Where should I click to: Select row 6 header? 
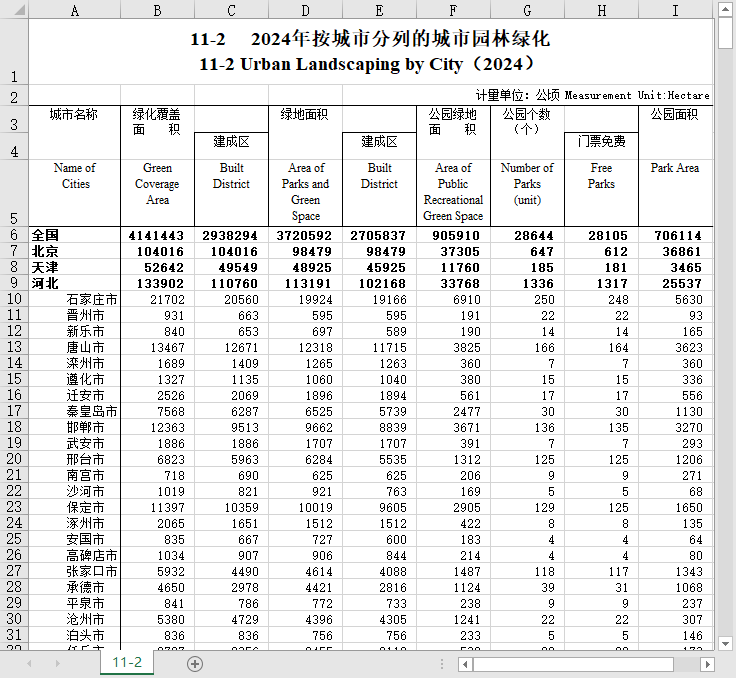[x=14, y=235]
